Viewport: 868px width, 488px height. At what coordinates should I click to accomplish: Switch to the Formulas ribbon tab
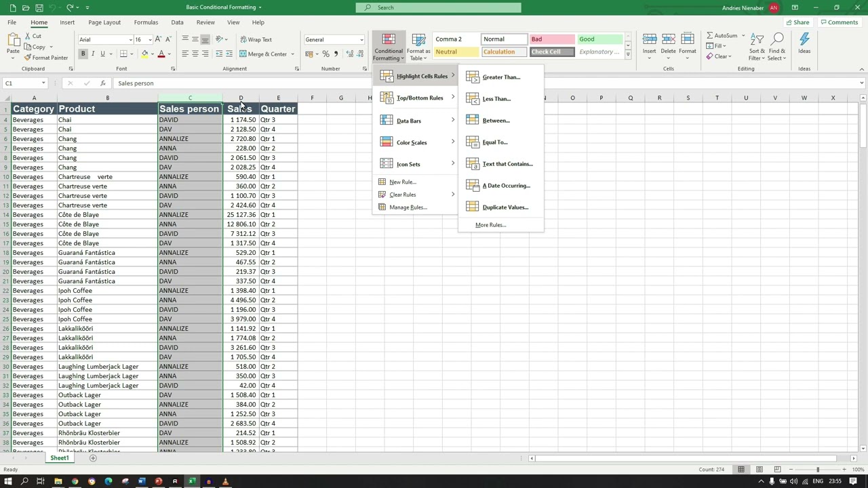(146, 22)
